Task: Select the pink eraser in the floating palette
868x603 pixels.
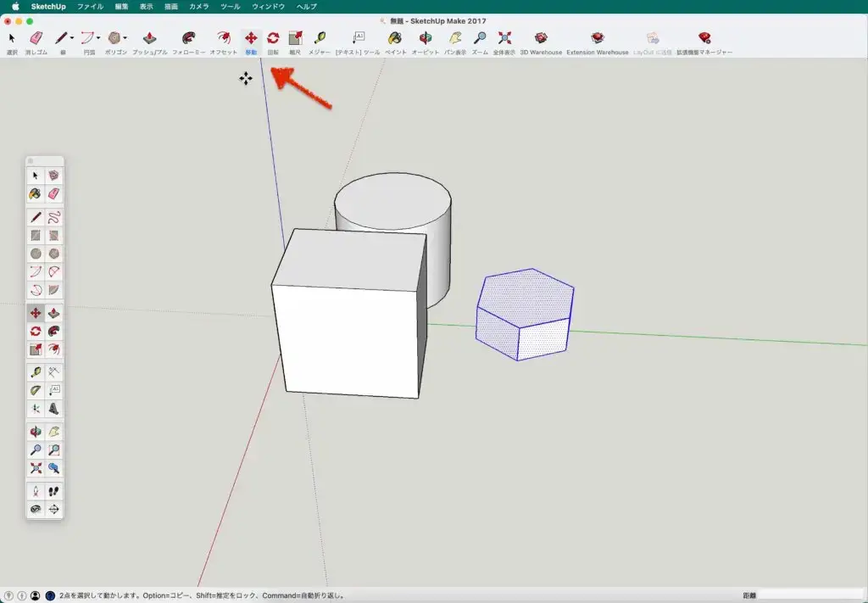Action: [53, 194]
